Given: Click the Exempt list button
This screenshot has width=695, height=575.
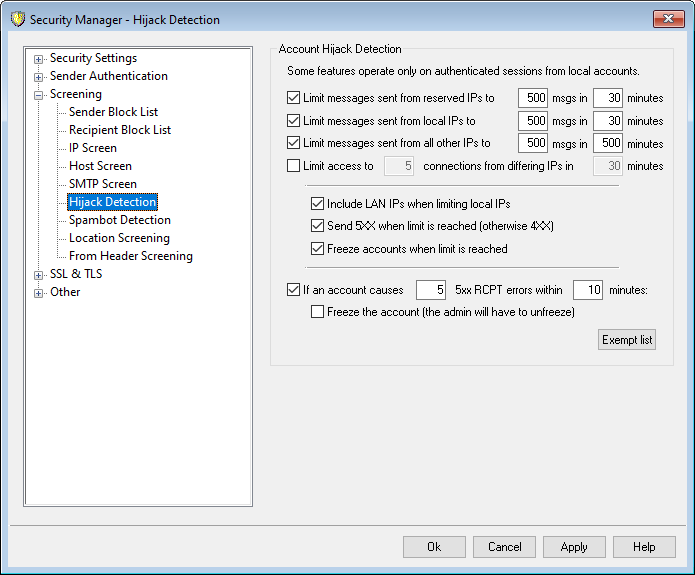Looking at the screenshot, I should coord(627,340).
